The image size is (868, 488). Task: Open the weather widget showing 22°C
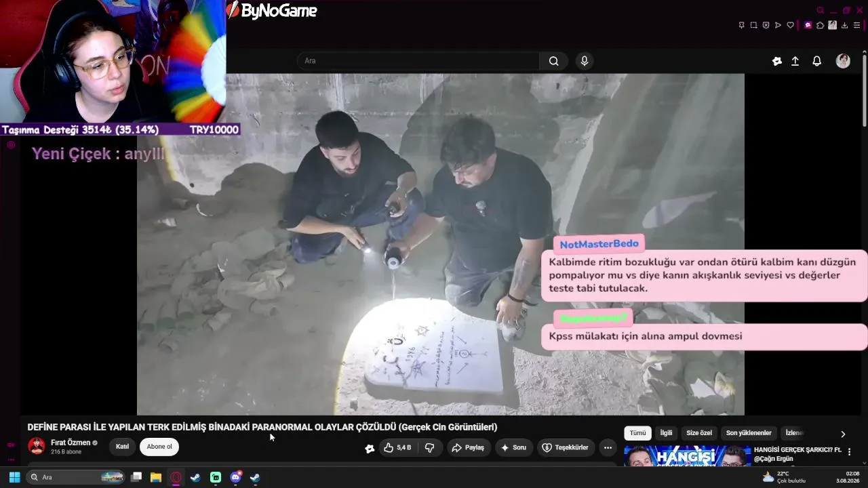785,477
